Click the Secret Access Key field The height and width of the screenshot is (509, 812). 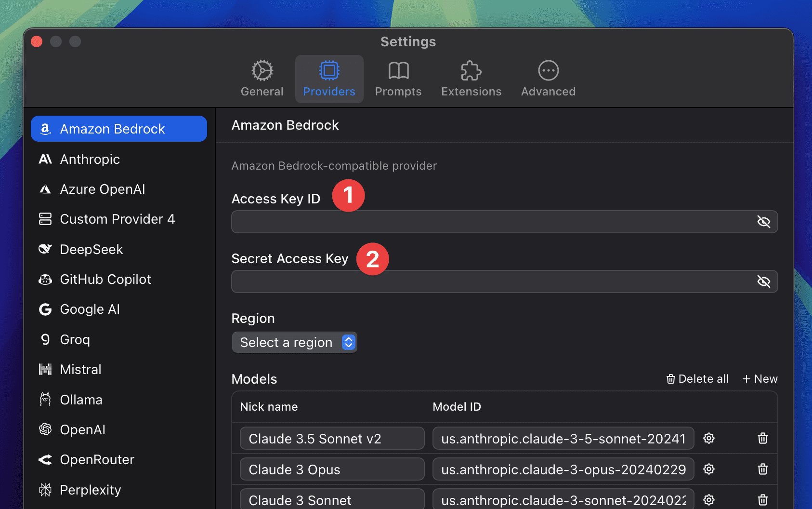tap(491, 281)
